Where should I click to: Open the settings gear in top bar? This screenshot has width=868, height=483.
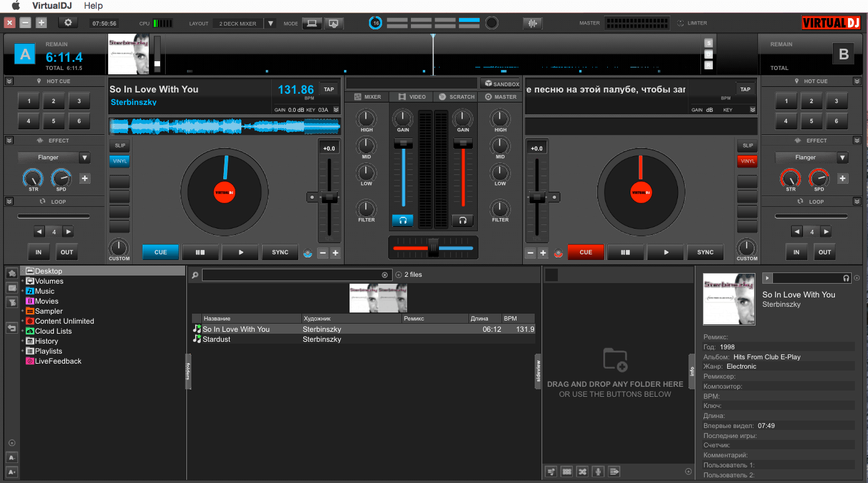pos(68,22)
